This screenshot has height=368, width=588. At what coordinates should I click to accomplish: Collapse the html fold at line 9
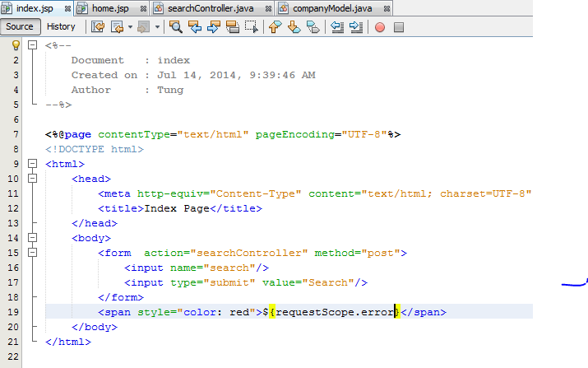(x=33, y=164)
